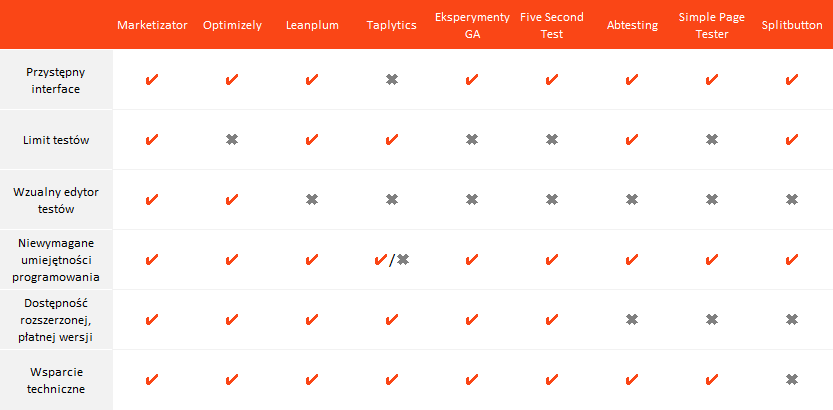Click Taplytics check/cross programming skills cell
The image size is (833, 410).
pos(392,260)
